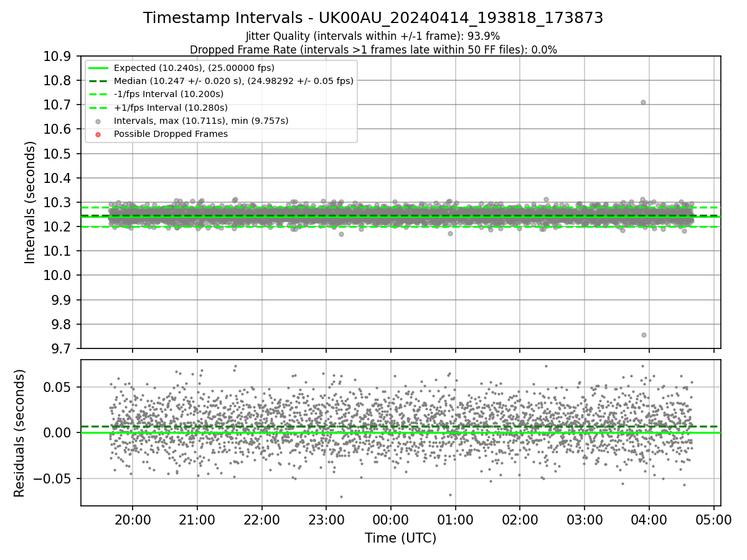Click the red dot legend marker for dropped frames
747x560 pixels.
98,134
